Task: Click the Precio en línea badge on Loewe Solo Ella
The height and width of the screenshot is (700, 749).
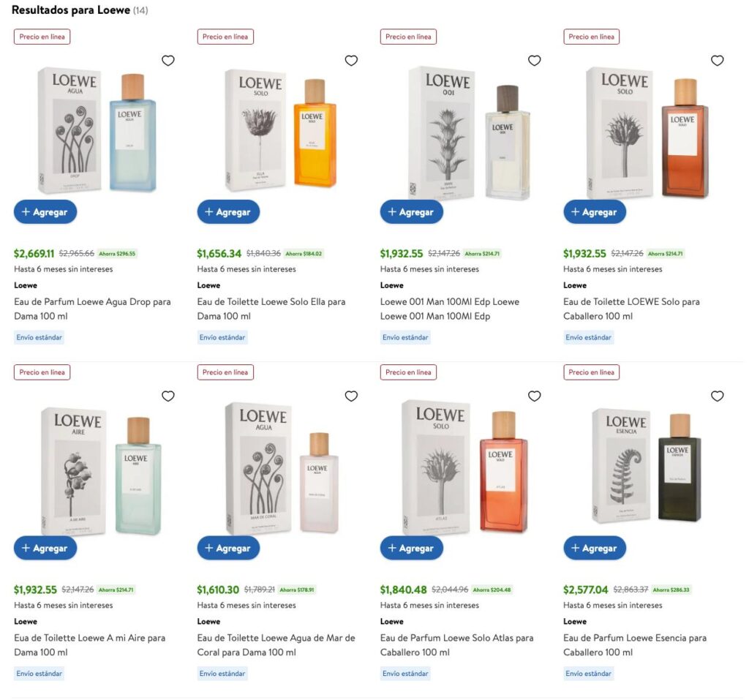Action: coord(225,36)
